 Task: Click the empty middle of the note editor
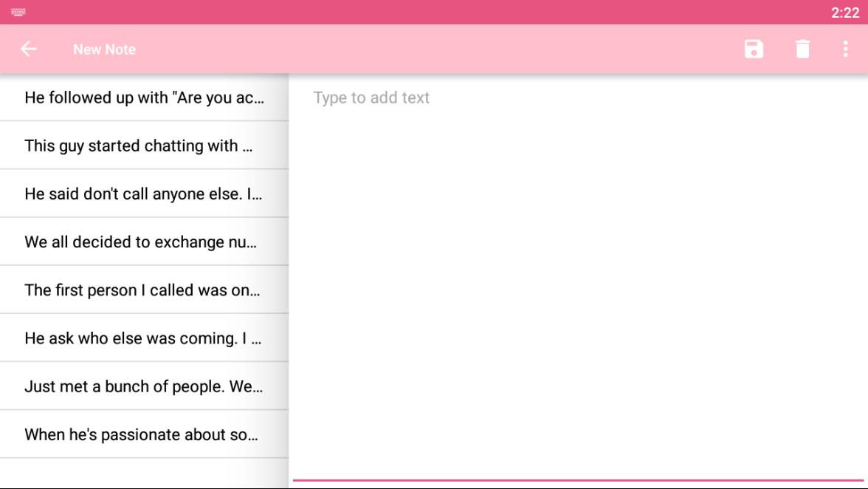578,288
